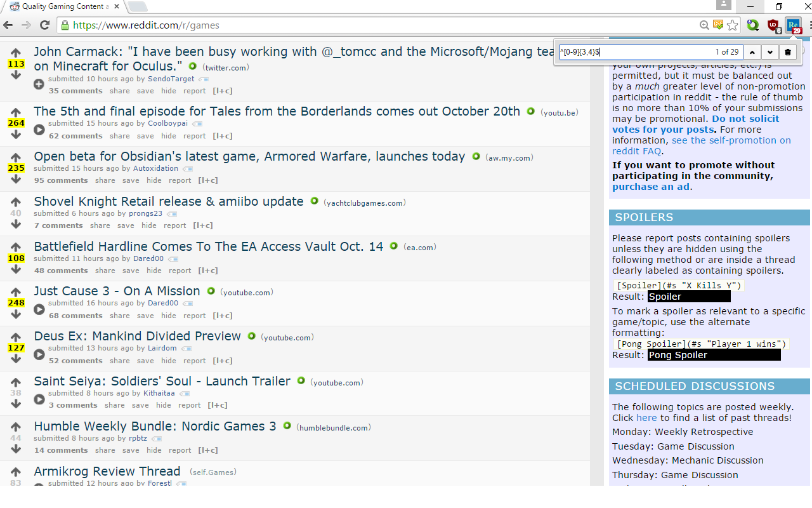Click 'here' link for past scheduled threads
Screen dimensions: 812x508
coord(646,418)
